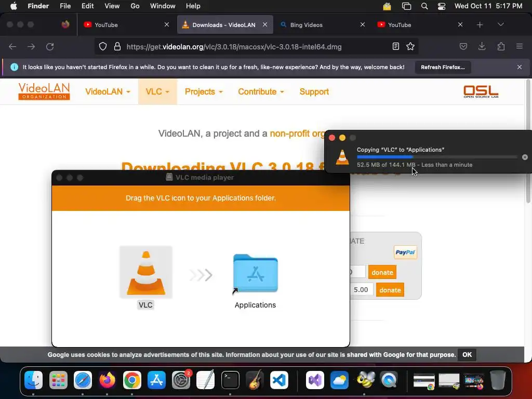Click the upper donate button

382,272
